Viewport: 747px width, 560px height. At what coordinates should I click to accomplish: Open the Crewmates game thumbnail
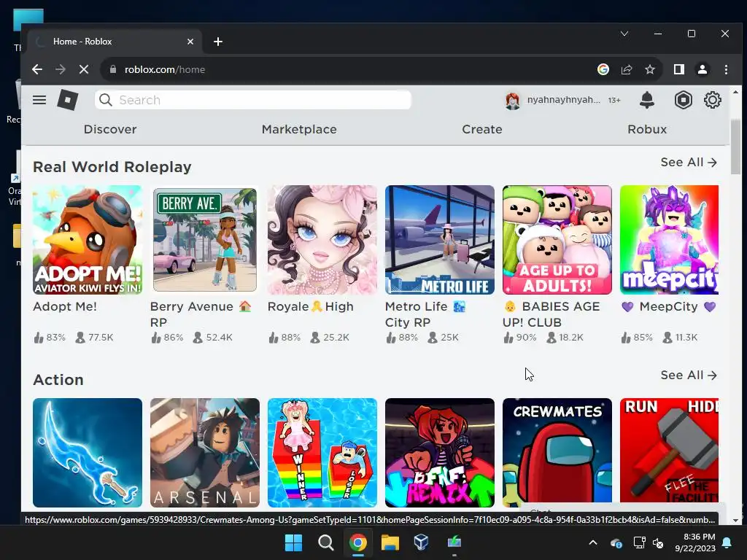[x=557, y=451]
